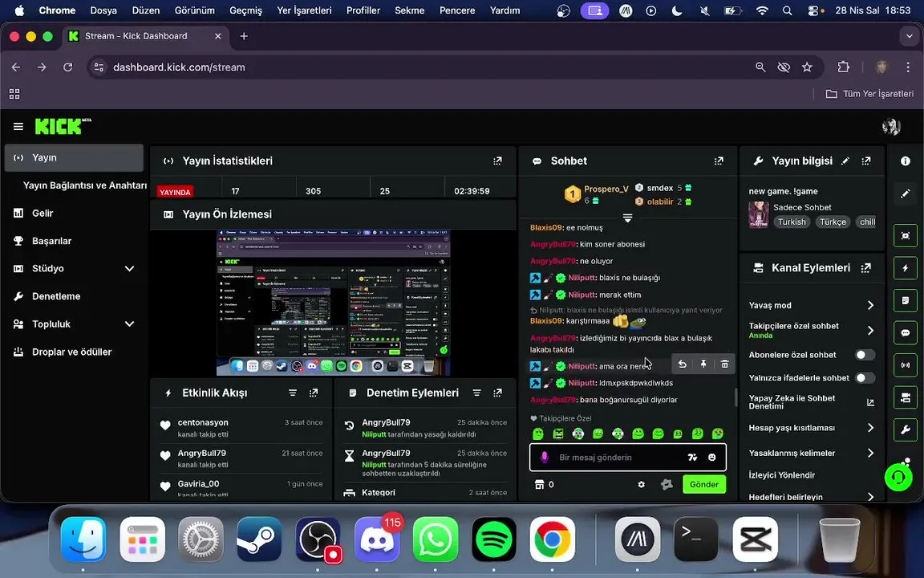The image size is (924, 578).
Task: Click the lightning bolt icon in right sidebar
Action: (x=905, y=268)
